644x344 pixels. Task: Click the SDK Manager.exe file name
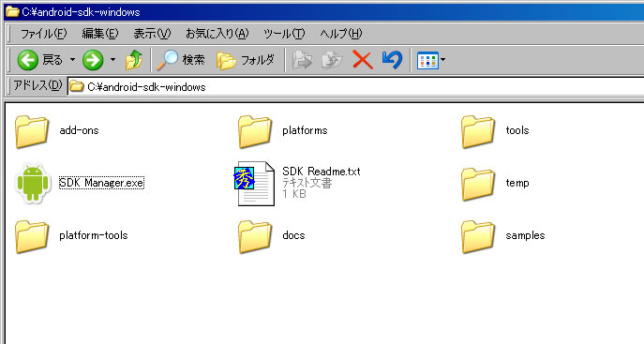coord(101,183)
